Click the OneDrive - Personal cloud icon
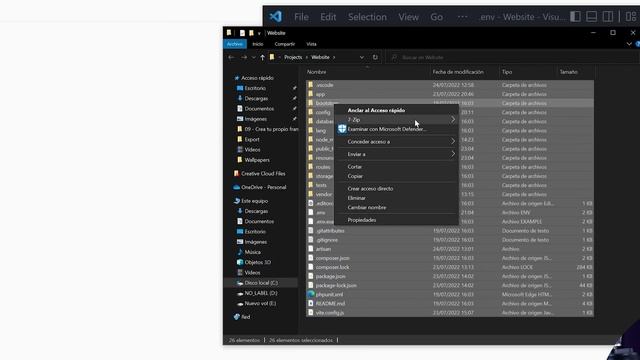The image size is (640, 360). point(236,187)
